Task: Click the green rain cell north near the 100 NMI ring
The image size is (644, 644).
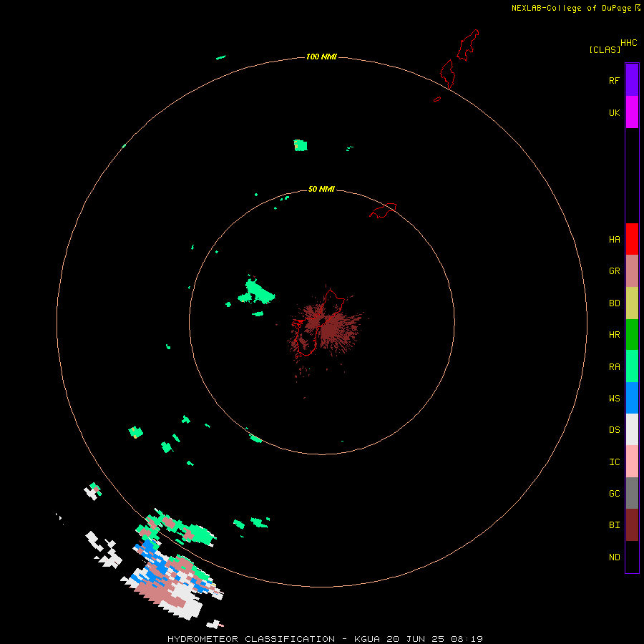Action: pyautogui.click(x=301, y=145)
